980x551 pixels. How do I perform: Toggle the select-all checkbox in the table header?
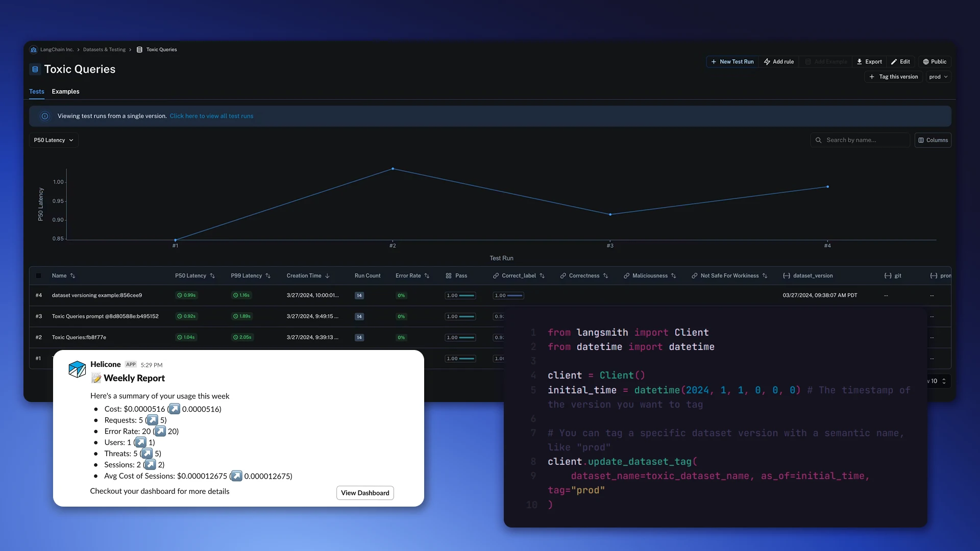(x=38, y=275)
